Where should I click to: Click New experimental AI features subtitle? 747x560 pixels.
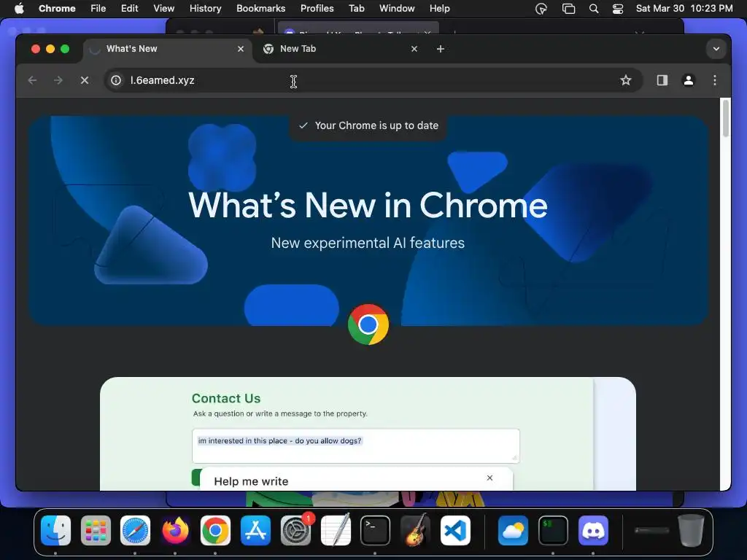[x=368, y=243]
